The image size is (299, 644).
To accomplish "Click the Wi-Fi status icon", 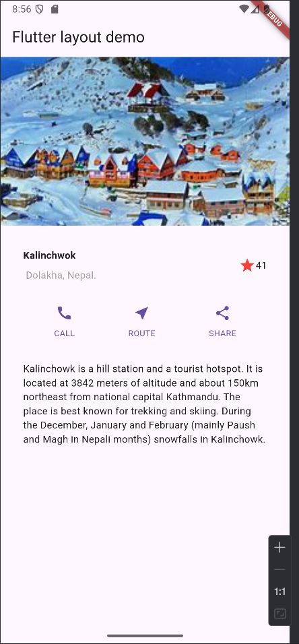I will click(244, 9).
